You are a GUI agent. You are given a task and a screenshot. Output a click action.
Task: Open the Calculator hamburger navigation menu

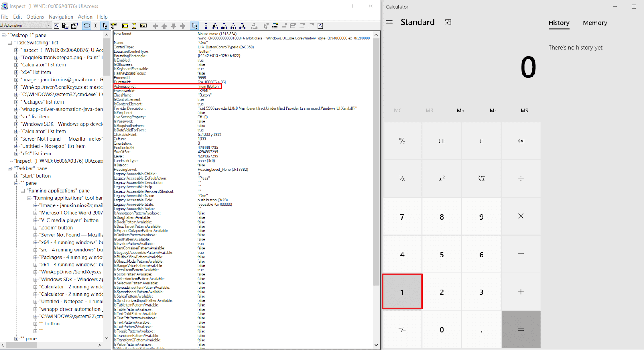point(389,22)
